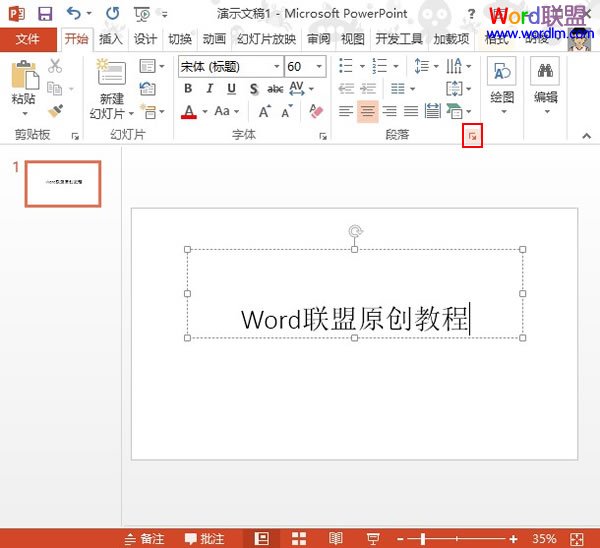This screenshot has height=548, width=600.
Task: Switch to the 开发工具 tab
Action: click(399, 39)
